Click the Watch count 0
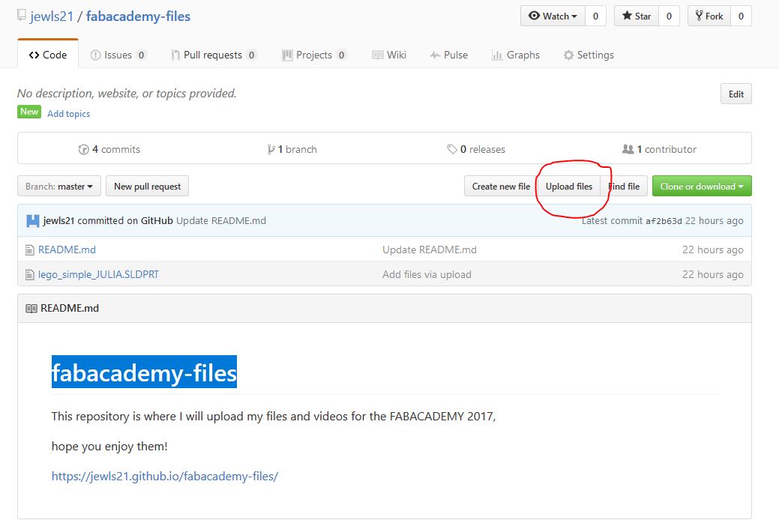This screenshot has height=532, width=779. click(x=595, y=16)
